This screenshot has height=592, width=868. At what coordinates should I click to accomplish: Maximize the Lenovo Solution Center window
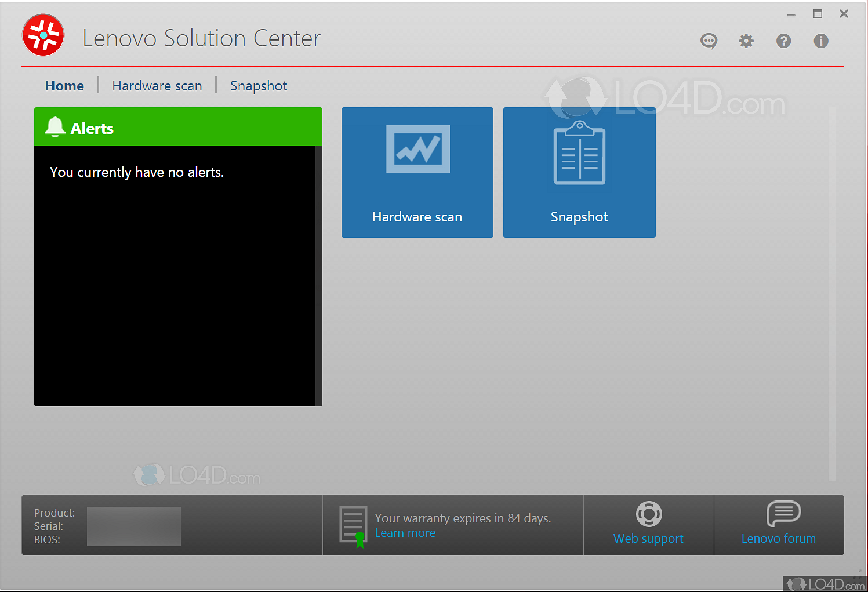click(x=818, y=14)
